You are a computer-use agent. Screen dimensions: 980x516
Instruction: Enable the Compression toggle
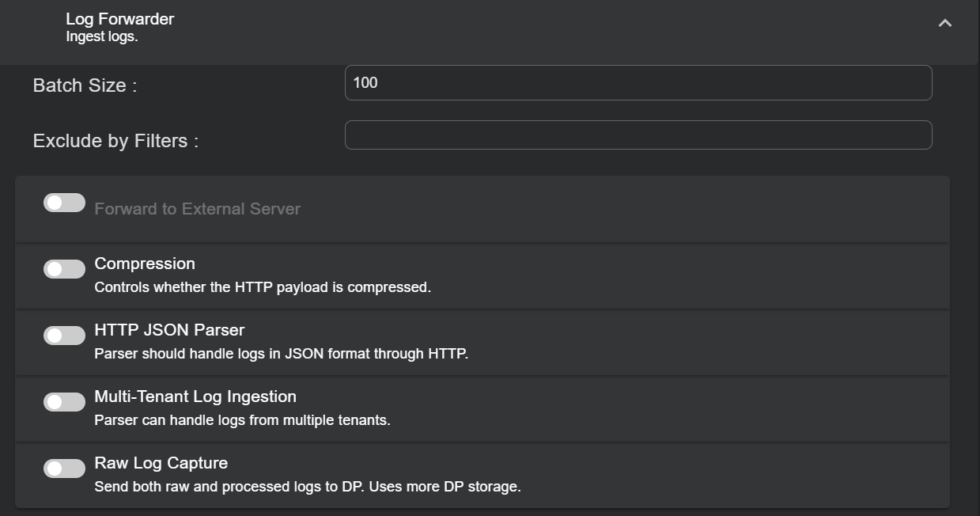click(64, 270)
